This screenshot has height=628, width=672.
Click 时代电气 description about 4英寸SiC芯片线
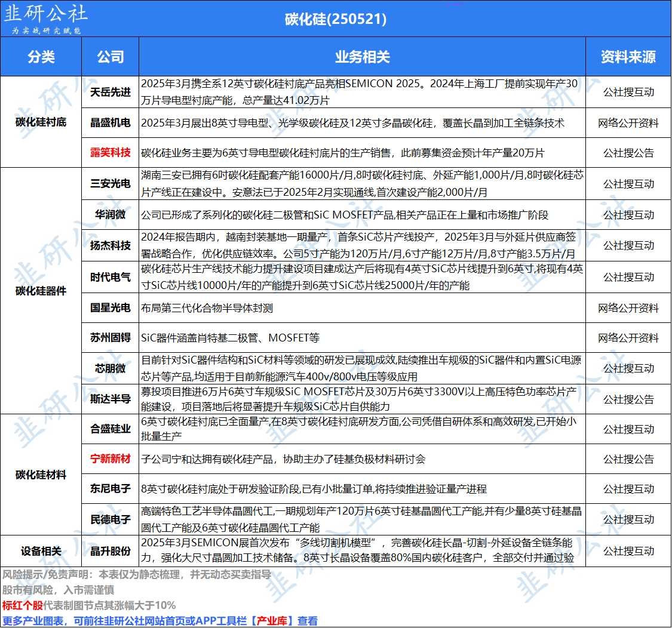click(x=362, y=277)
